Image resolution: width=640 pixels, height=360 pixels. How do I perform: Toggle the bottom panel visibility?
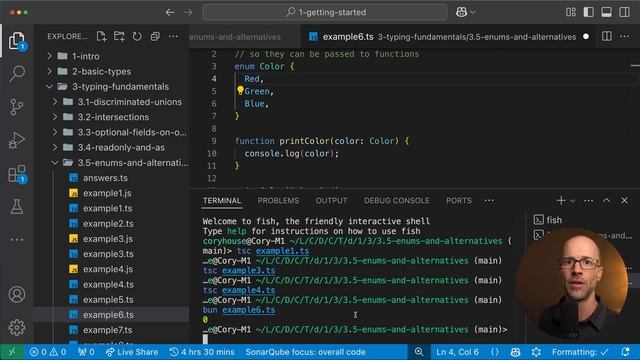tap(607, 12)
